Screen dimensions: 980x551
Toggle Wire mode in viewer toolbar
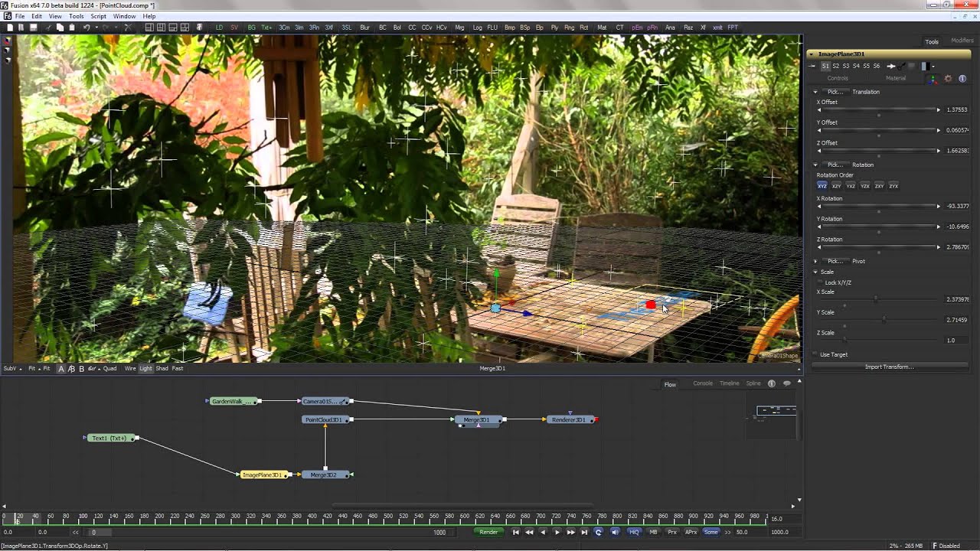130,369
